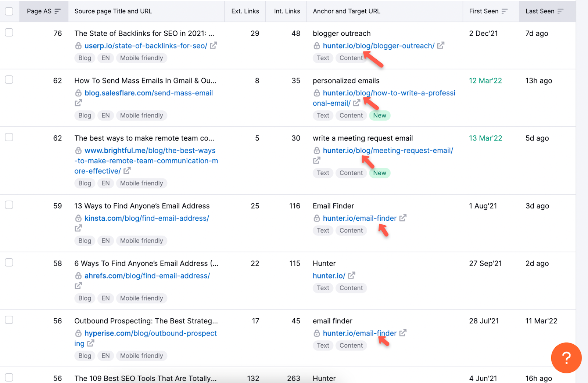Click lock icon beside hunter.io/blog/blogger-outreach
The image size is (588, 383).
(x=316, y=46)
